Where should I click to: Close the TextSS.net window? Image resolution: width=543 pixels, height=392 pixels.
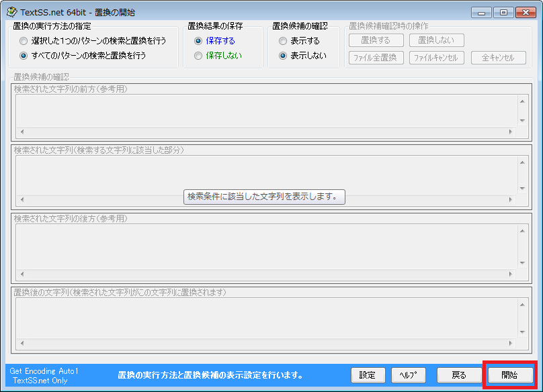click(x=526, y=13)
